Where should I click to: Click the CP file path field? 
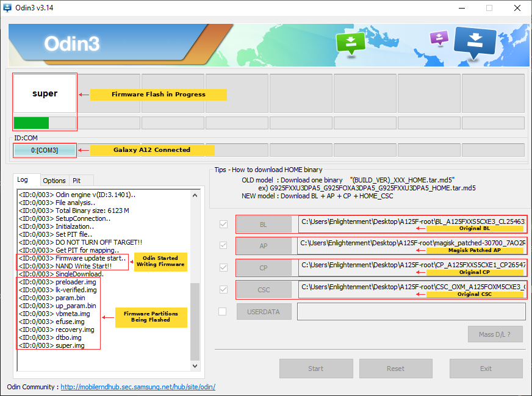412,268
